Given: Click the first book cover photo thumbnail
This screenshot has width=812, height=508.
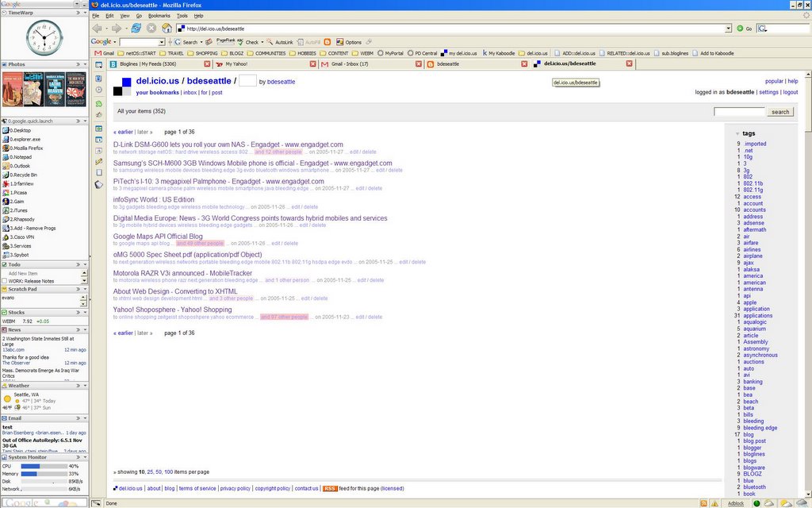Looking at the screenshot, I should coord(13,90).
